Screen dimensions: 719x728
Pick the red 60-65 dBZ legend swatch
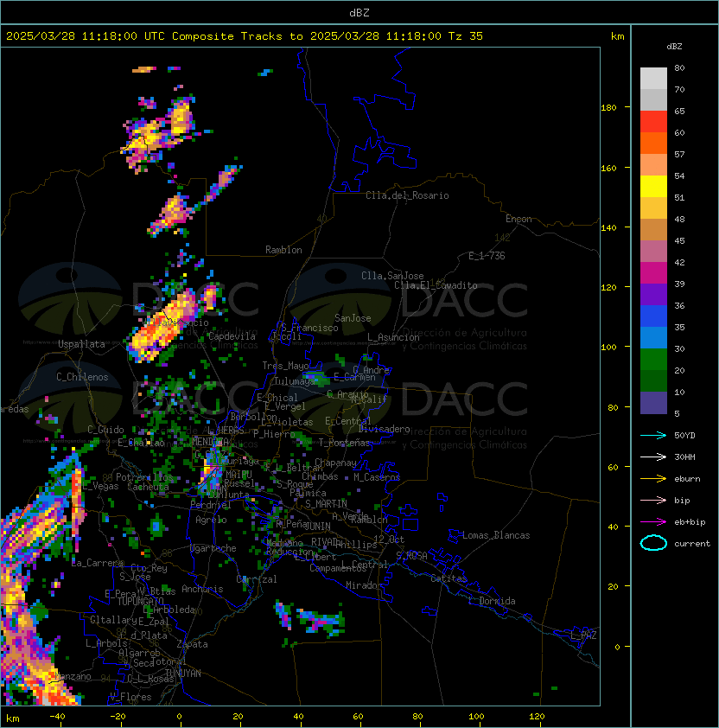point(653,122)
